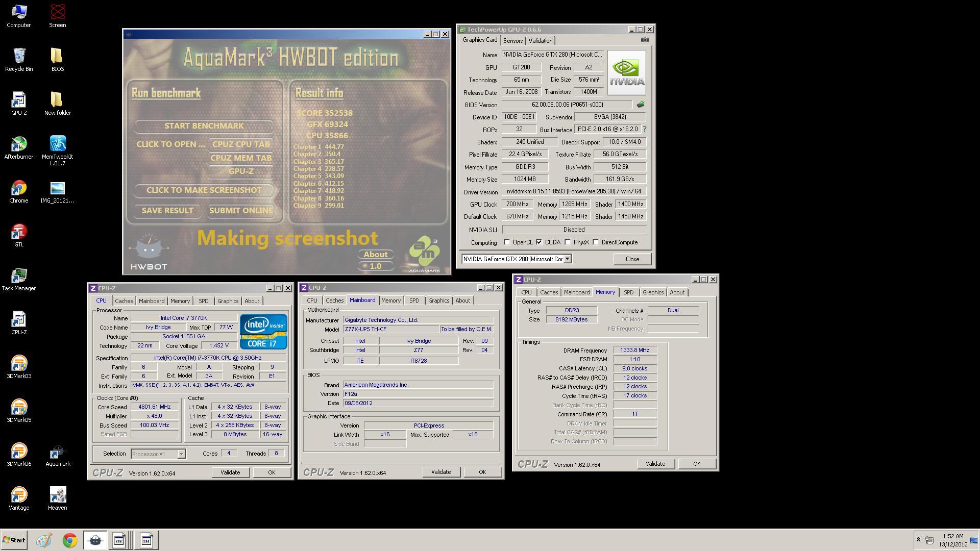Toggle the OpenCL checkbox

click(507, 242)
